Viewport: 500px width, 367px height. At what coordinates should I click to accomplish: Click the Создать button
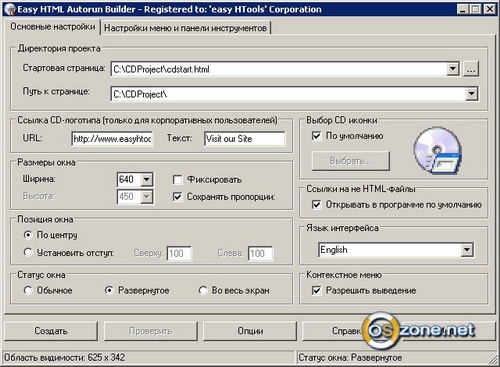pyautogui.click(x=51, y=331)
